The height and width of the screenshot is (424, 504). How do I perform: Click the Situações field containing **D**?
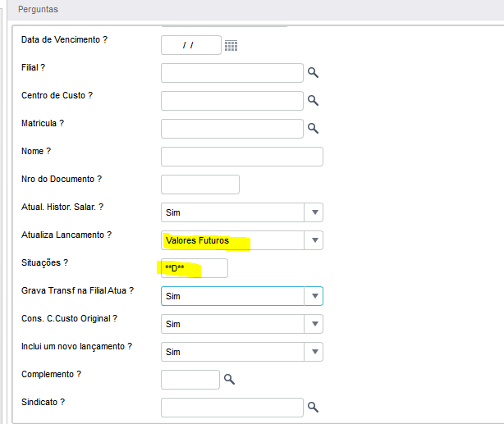195,268
